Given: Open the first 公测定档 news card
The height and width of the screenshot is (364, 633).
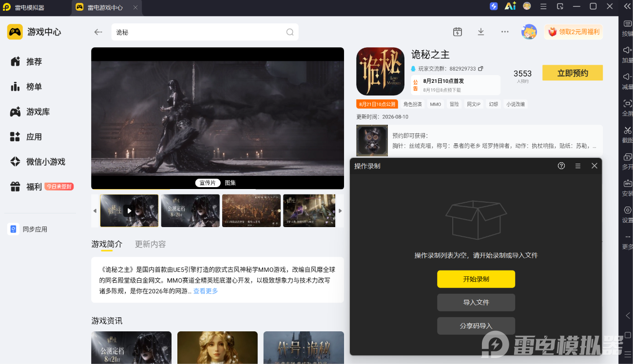Looking at the screenshot, I should click(x=132, y=347).
